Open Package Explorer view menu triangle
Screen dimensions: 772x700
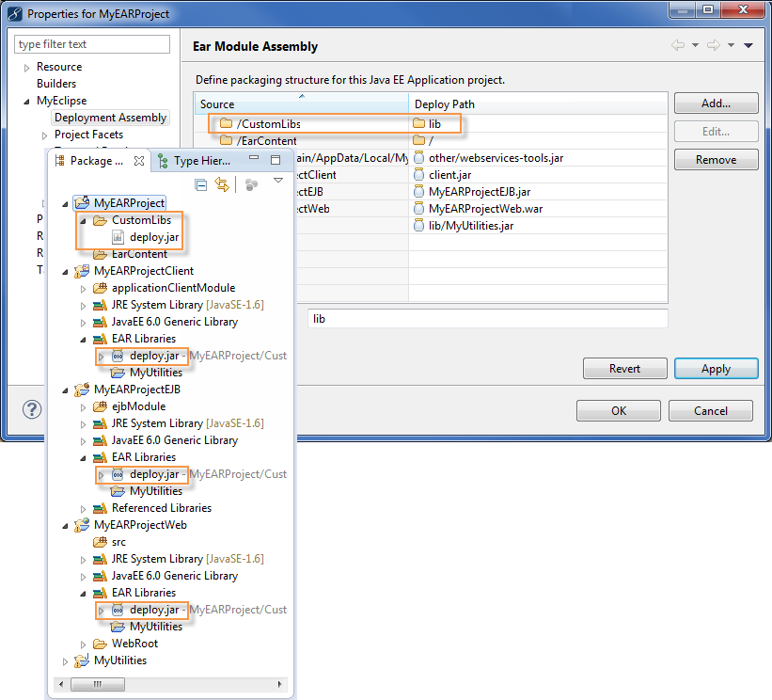click(x=277, y=181)
